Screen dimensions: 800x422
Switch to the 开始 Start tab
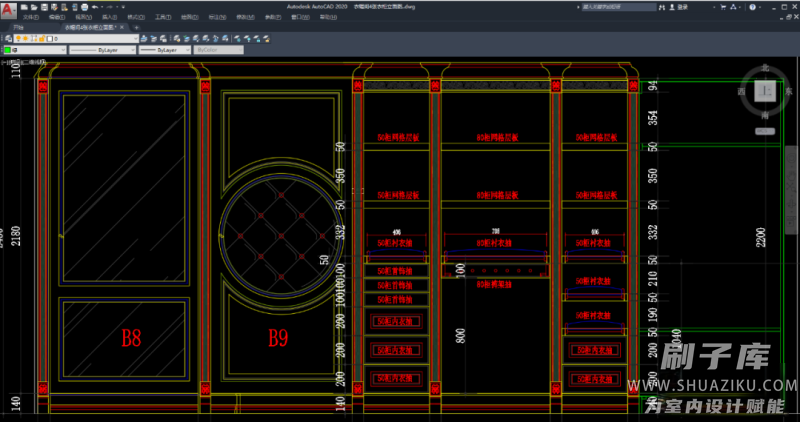click(18, 27)
